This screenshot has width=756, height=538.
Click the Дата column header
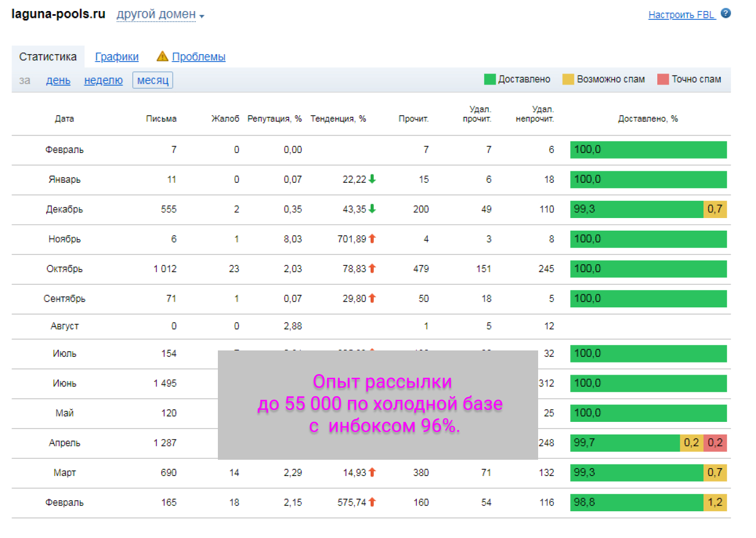pyautogui.click(x=64, y=119)
